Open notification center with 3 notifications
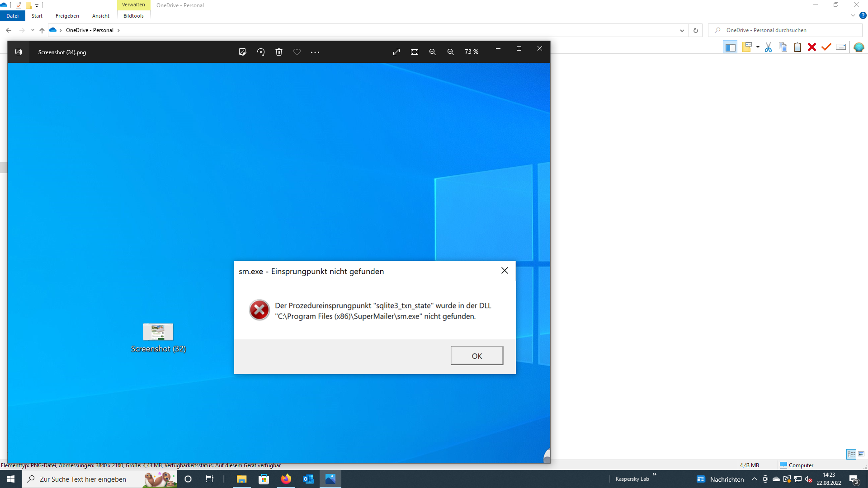The width and height of the screenshot is (868, 488). [854, 479]
